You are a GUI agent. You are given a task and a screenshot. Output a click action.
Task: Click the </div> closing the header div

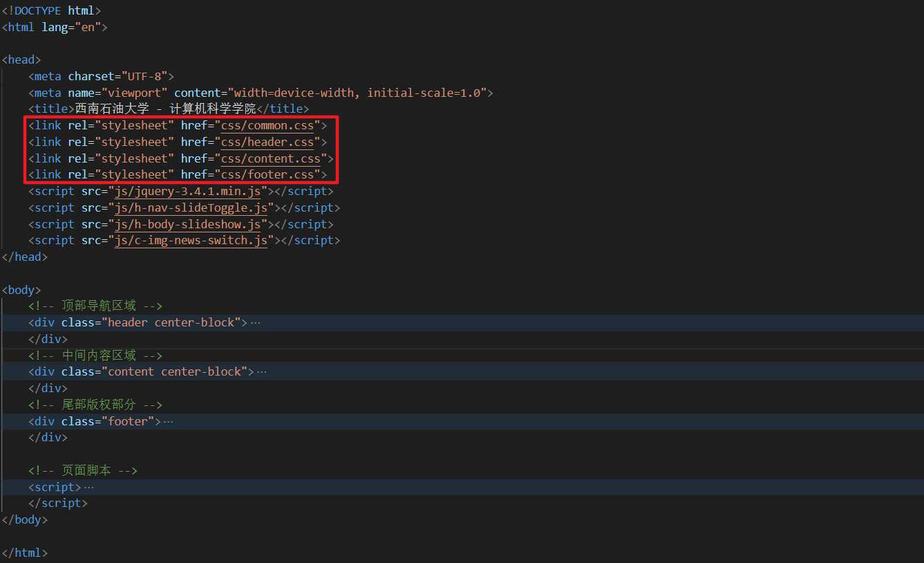point(48,339)
